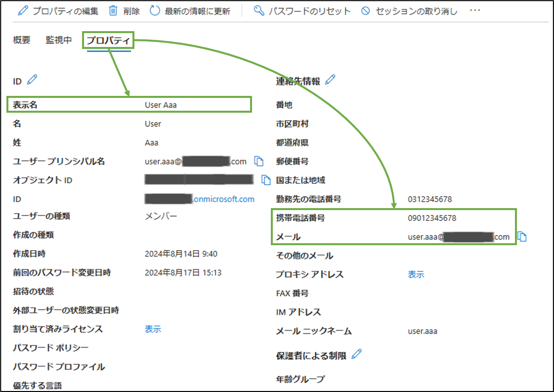Show 割り当て済みライセンス via 表示 link
Screen dimensions: 554x392
153,329
